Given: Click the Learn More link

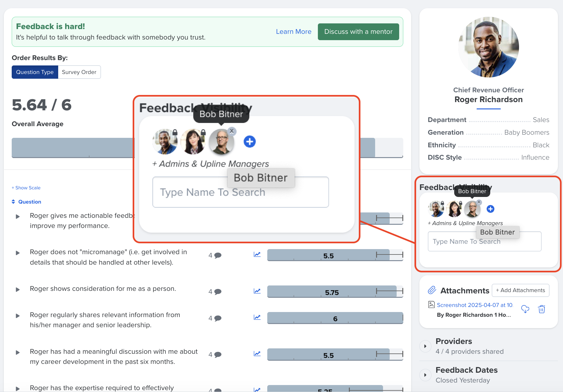Looking at the screenshot, I should pyautogui.click(x=294, y=32).
